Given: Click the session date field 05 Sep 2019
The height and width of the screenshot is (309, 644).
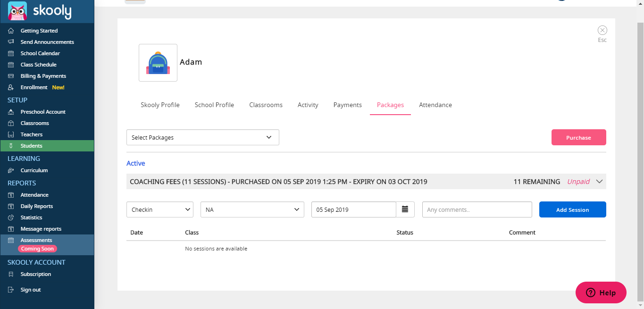Looking at the screenshot, I should pos(354,209).
